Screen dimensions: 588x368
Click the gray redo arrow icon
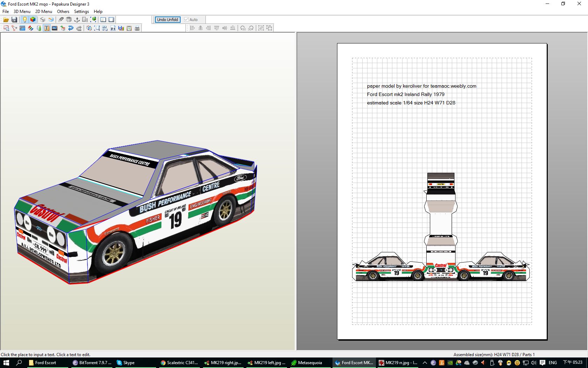pyautogui.click(x=79, y=28)
